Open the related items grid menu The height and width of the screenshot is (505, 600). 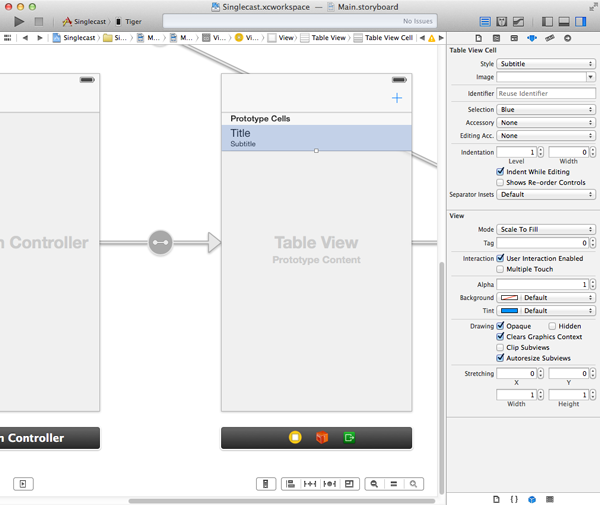(8, 37)
